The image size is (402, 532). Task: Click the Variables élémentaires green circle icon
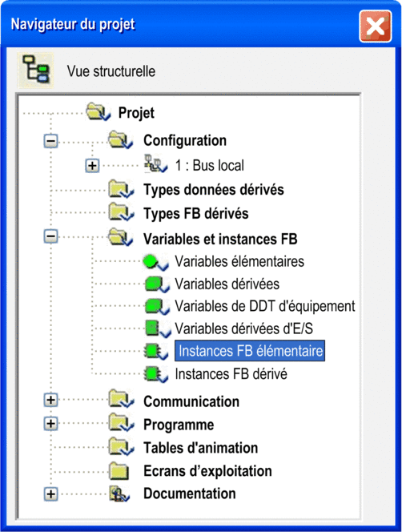[x=155, y=262]
